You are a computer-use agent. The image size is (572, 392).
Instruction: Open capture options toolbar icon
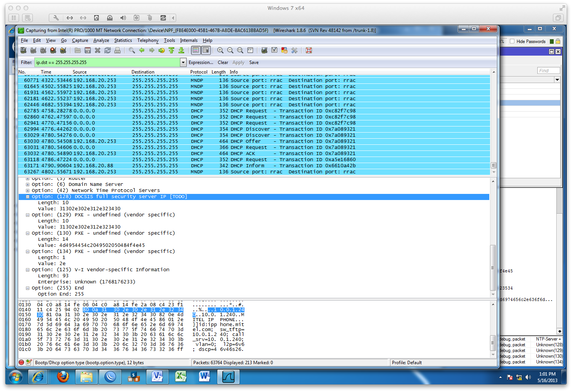coord(33,50)
